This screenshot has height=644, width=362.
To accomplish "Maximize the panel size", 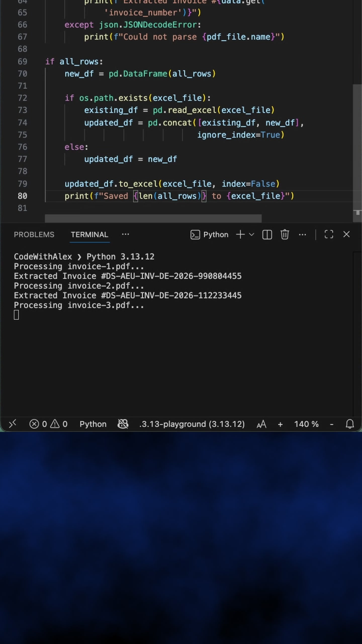I will pos(329,234).
